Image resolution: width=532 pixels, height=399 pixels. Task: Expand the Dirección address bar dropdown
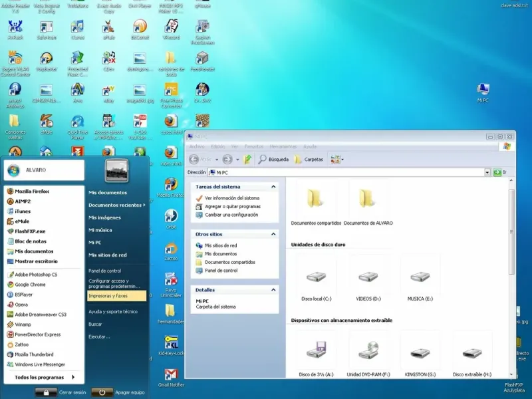coord(487,172)
